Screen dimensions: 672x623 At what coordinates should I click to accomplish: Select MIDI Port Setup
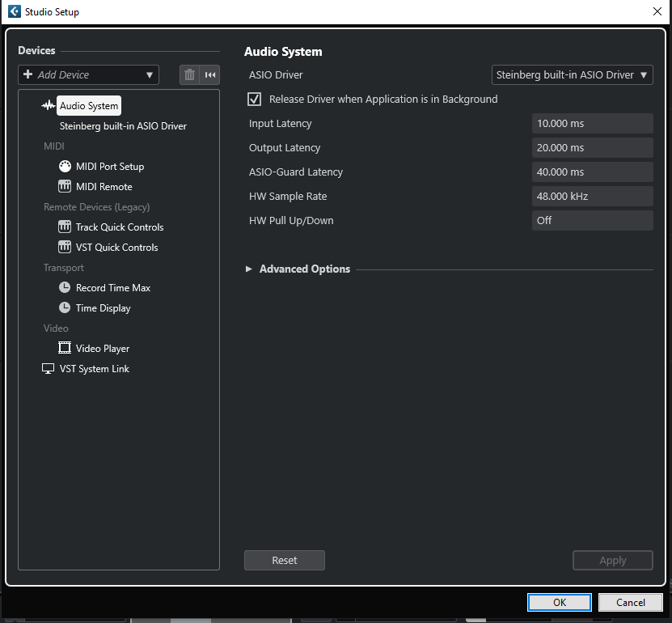(110, 167)
